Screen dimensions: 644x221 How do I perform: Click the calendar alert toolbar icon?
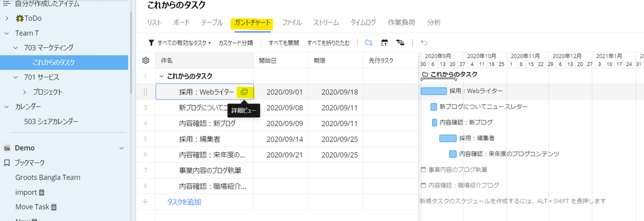384,42
